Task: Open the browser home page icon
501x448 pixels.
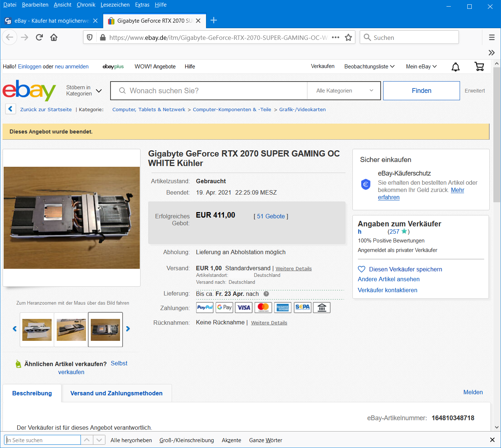Action: coord(54,37)
